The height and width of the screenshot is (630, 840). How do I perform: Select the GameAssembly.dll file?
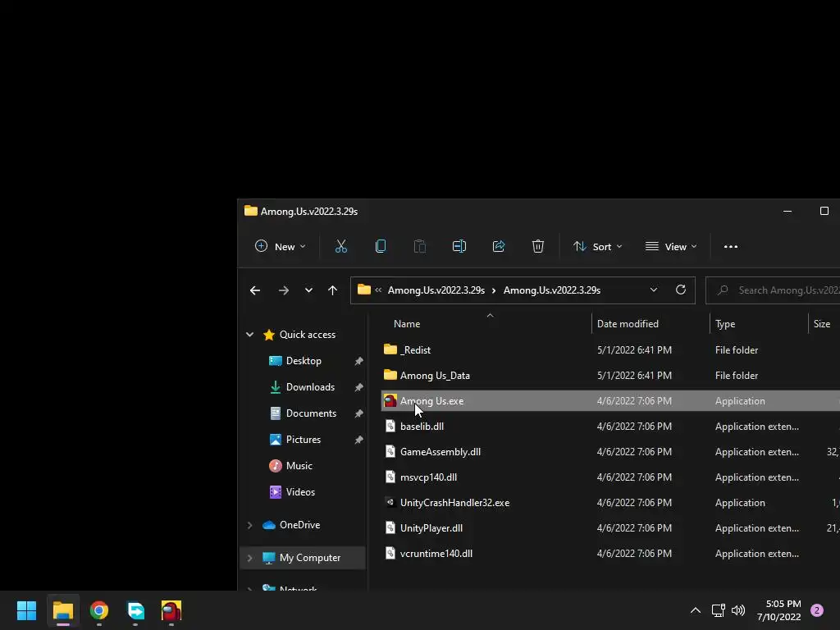(610, 452)
